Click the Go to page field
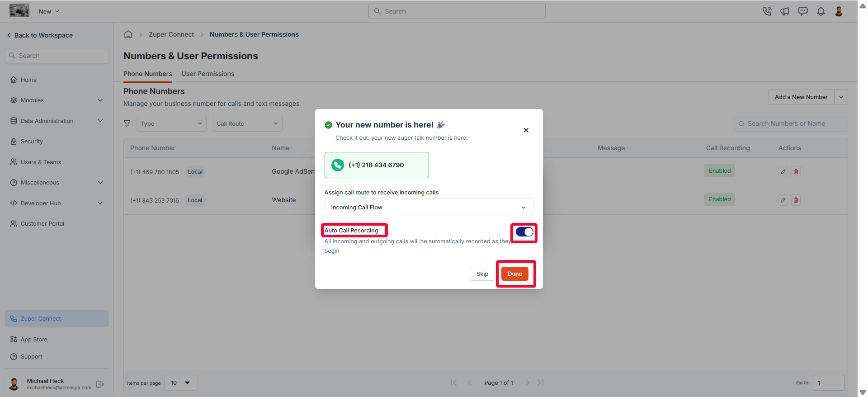 [x=828, y=383]
